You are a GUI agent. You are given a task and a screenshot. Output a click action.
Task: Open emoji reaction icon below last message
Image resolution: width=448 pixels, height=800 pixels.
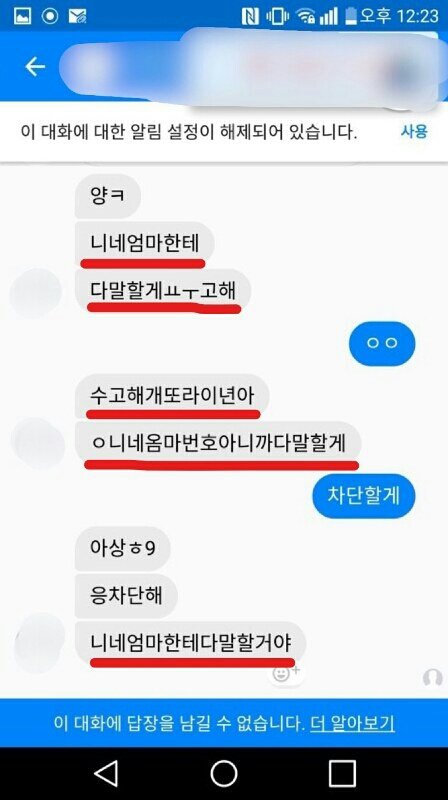coord(284,674)
